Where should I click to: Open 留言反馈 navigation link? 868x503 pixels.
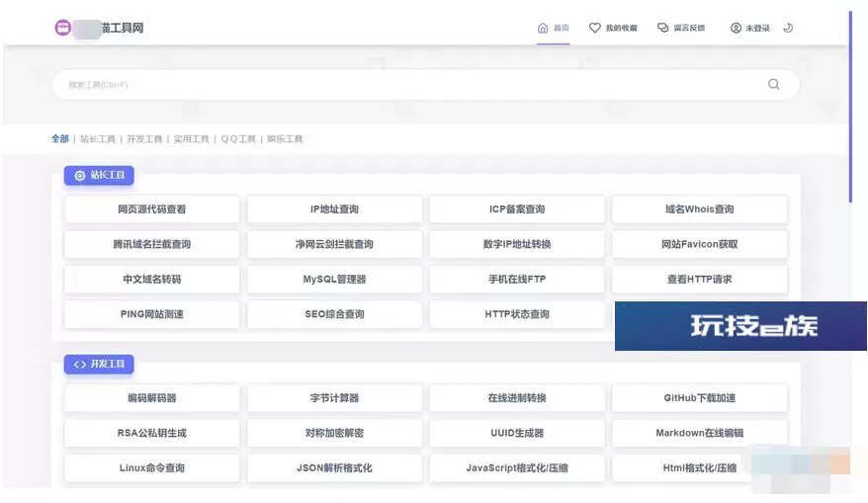pos(689,28)
